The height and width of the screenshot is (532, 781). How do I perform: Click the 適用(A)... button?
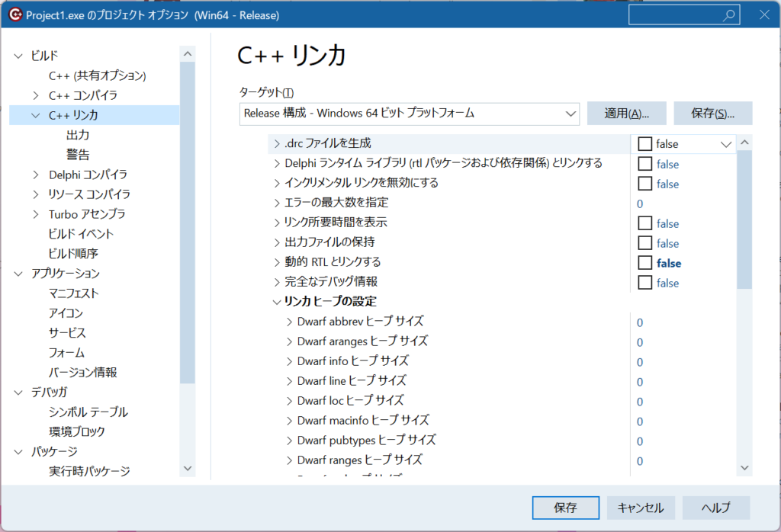click(x=626, y=114)
